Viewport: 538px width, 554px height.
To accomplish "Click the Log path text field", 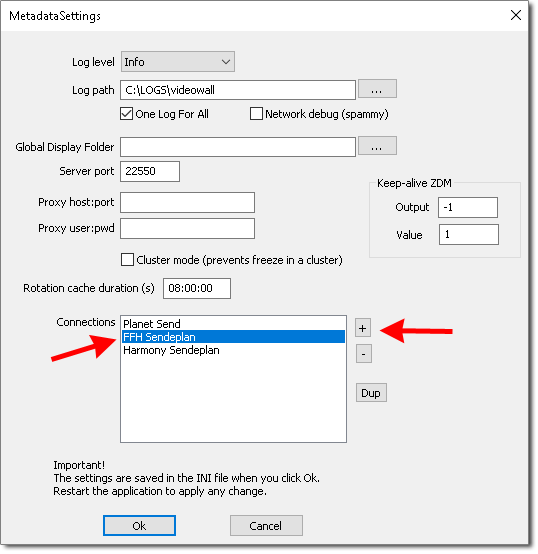I will (238, 90).
